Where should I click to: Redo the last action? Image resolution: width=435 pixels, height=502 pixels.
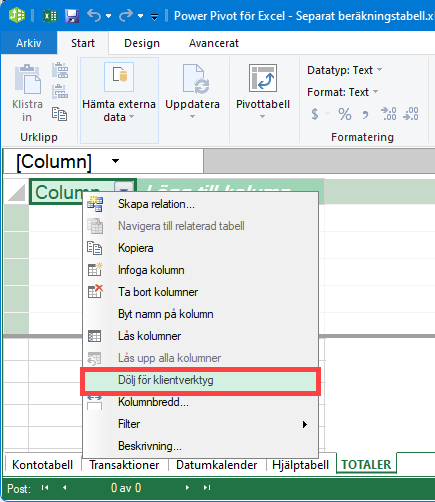coord(126,15)
